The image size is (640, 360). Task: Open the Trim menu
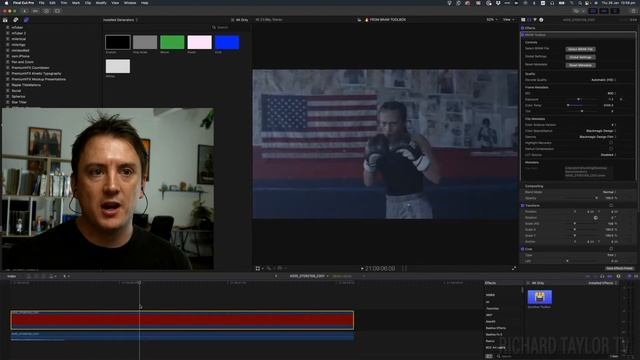tap(64, 3)
